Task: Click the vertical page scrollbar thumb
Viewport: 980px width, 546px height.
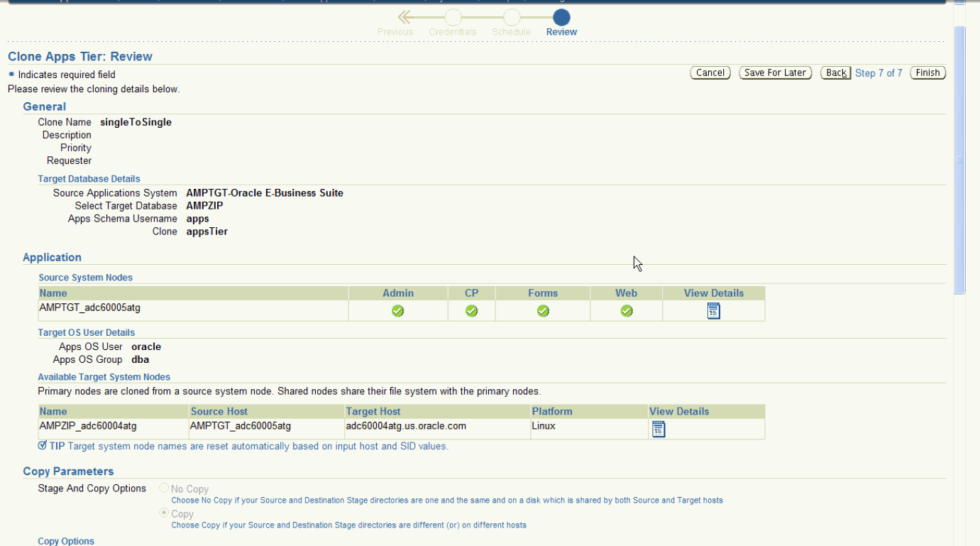Action: tap(959, 160)
